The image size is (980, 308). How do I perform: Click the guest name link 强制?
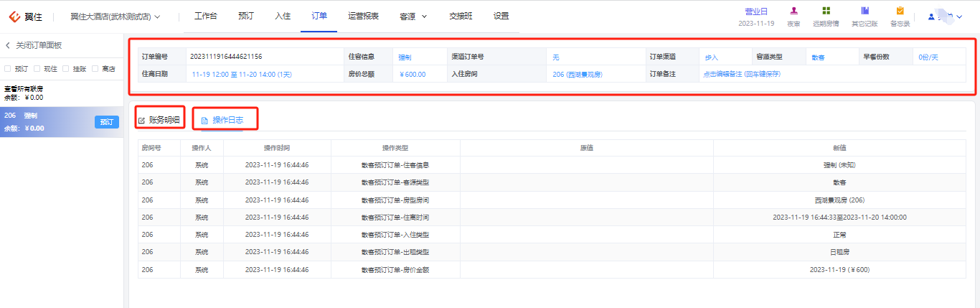point(405,57)
